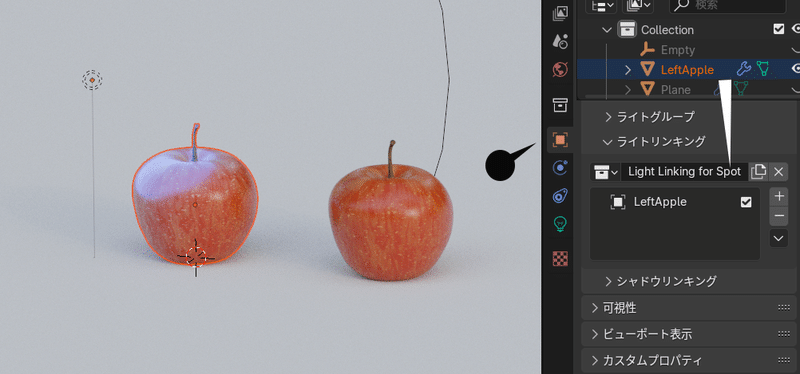Image resolution: width=800 pixels, height=374 pixels.
Task: Click the object icon beside LeftApple in light linking list
Action: click(x=618, y=202)
